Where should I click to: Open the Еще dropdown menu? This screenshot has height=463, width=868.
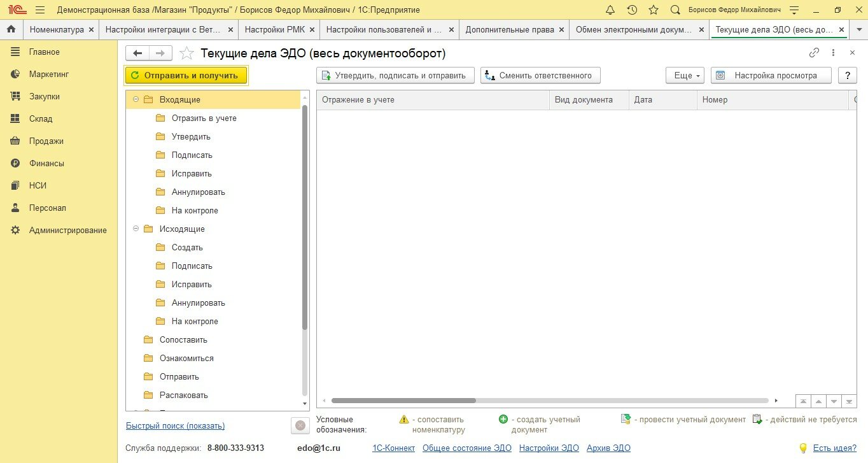[685, 75]
